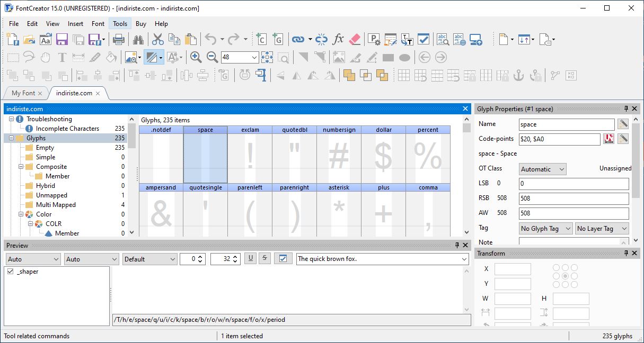Select the Unmapped folder in tree
Image resolution: width=644 pixels, height=343 pixels.
(51, 195)
